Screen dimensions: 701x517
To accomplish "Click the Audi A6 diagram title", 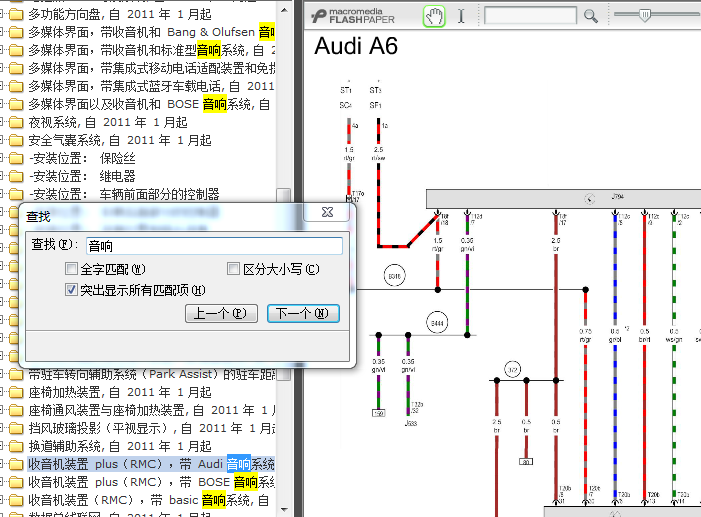I will point(356,46).
